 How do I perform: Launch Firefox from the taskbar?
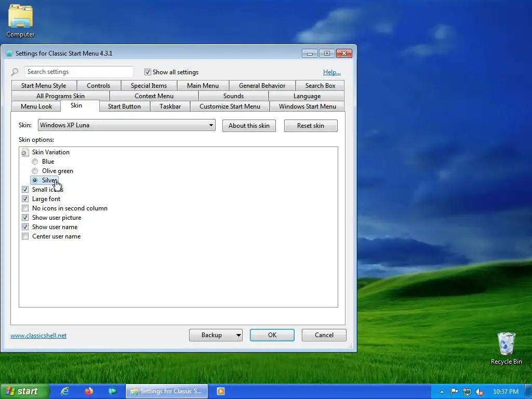[89, 391]
